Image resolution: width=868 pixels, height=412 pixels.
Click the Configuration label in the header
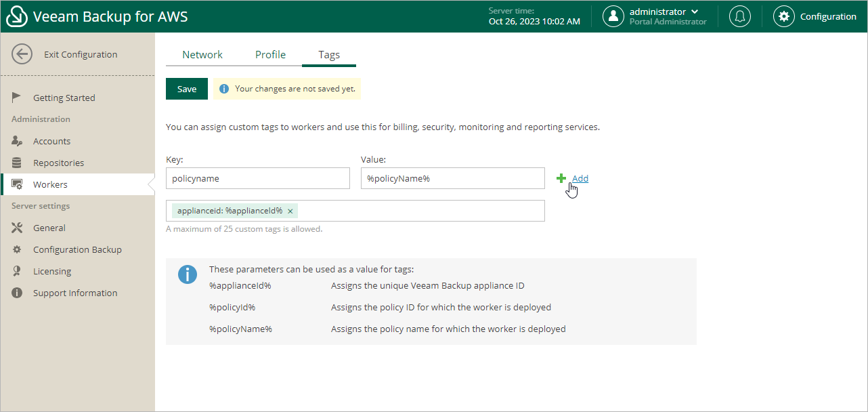pos(828,16)
